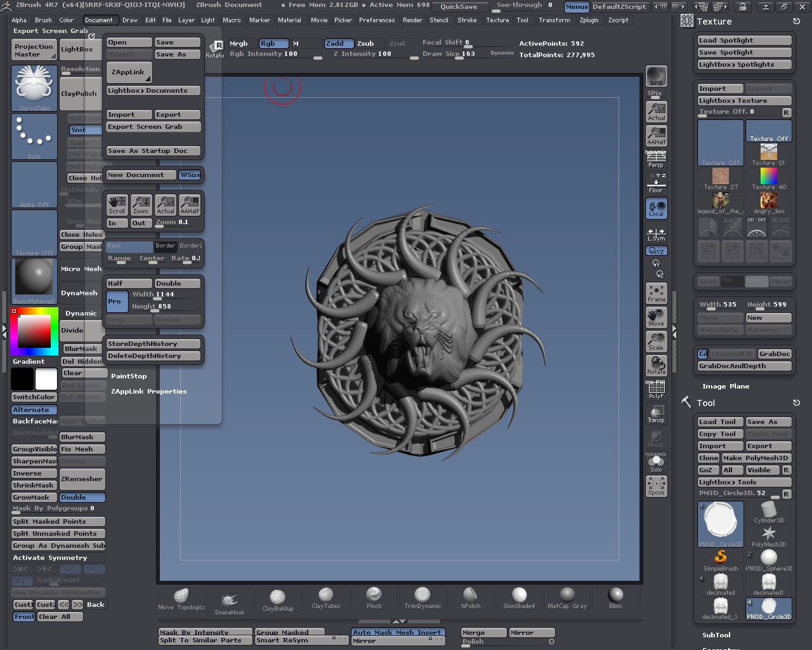Choose the Blinn material
This screenshot has height=650, width=812.
(x=615, y=598)
